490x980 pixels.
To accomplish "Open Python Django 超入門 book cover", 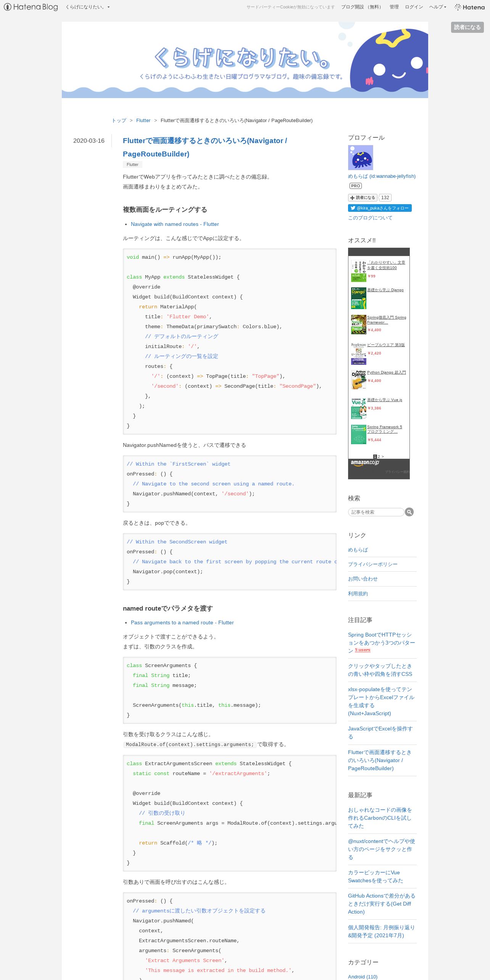I will tap(358, 380).
